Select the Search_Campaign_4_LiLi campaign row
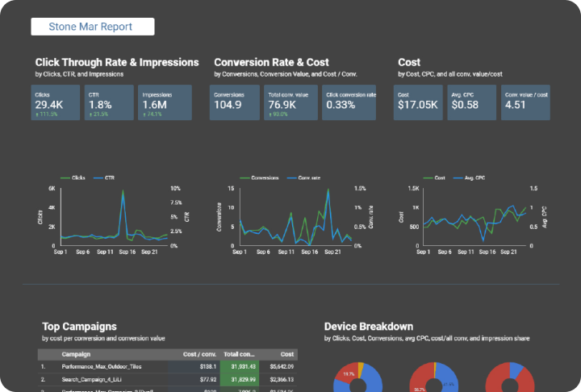 pyautogui.click(x=168, y=379)
